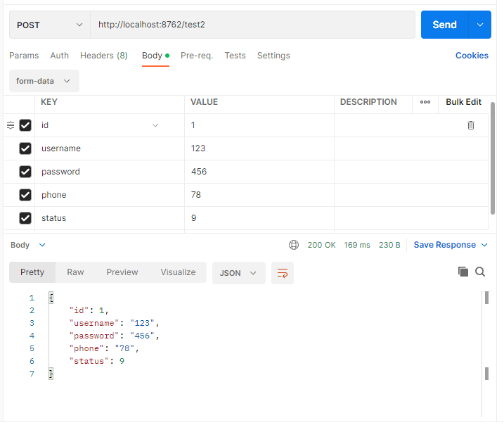Click the DESCRIPTION column header
Screen dimensions: 504x425
coord(368,102)
